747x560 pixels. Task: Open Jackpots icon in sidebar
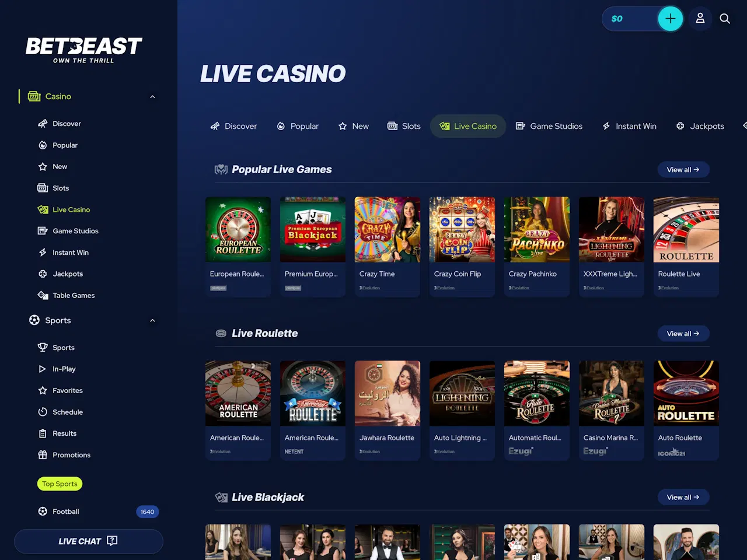tap(43, 274)
